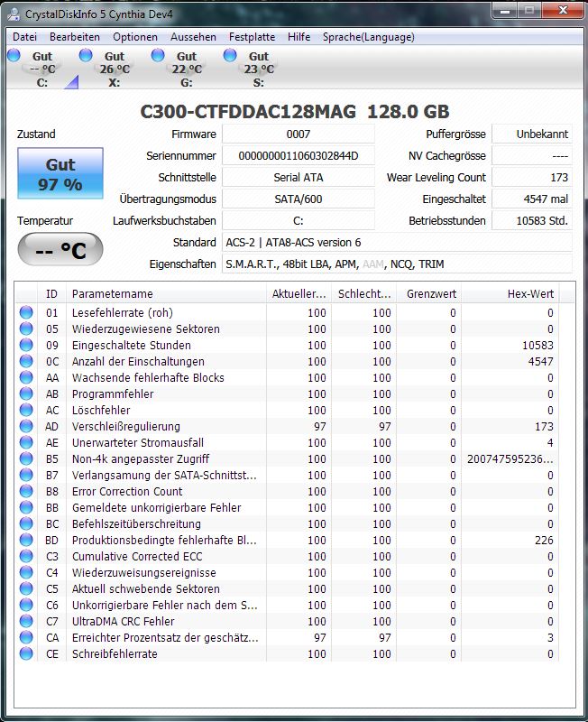Click status icon of Eingeschaltete Stunden row
Image resolution: width=588 pixels, height=722 pixels.
pyautogui.click(x=26, y=345)
